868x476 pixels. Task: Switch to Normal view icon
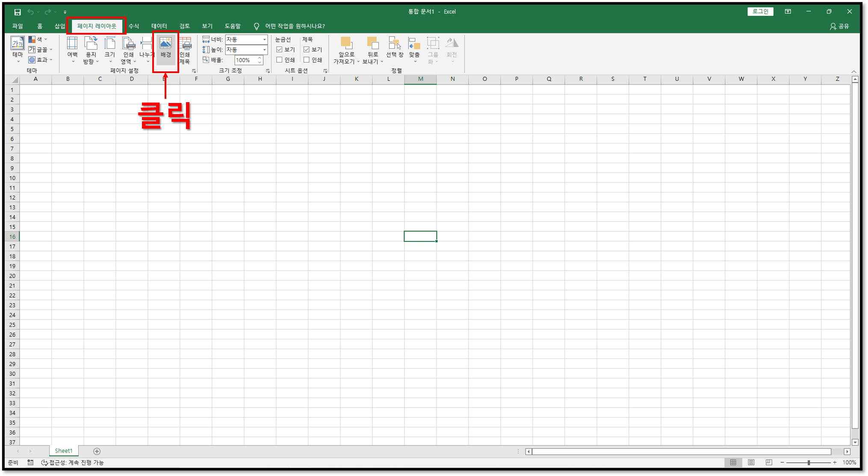coord(733,462)
